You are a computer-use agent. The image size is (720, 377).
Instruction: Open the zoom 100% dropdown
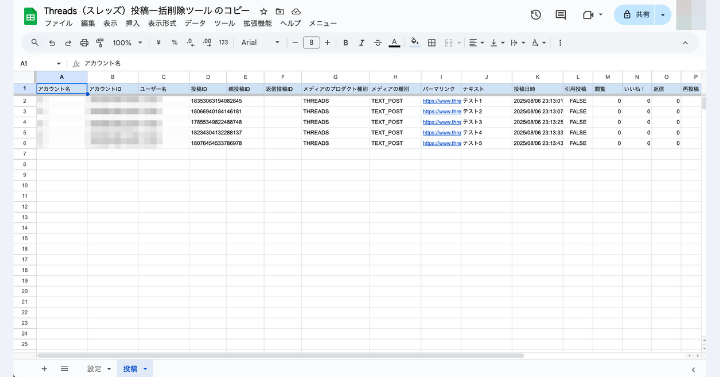pos(127,43)
